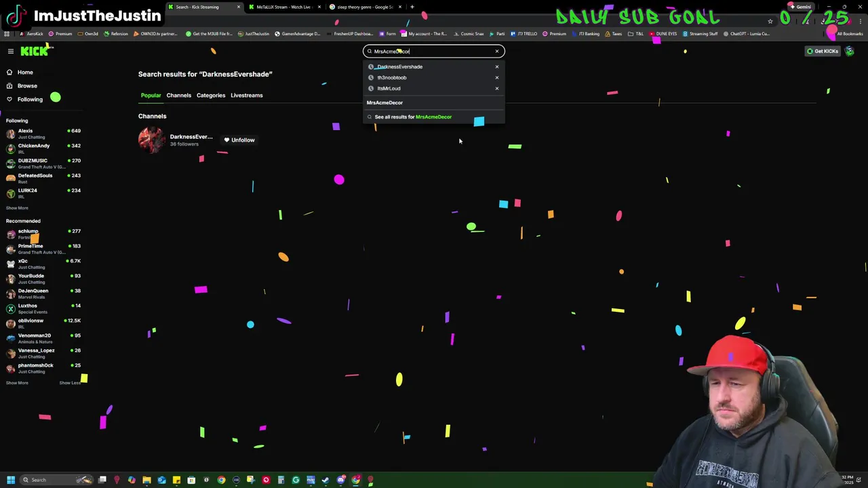The image size is (868, 488).
Task: Open Alexis followed channel
Action: [x=42, y=134]
